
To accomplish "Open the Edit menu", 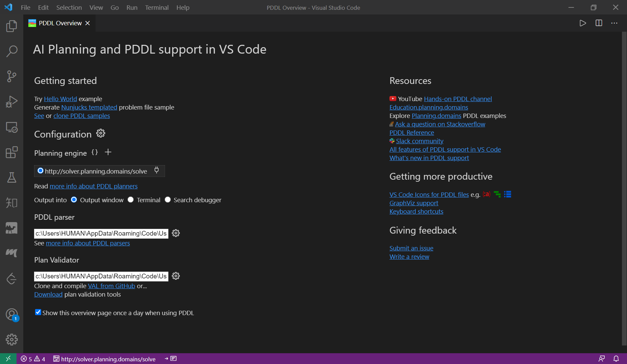I will coord(43,7).
